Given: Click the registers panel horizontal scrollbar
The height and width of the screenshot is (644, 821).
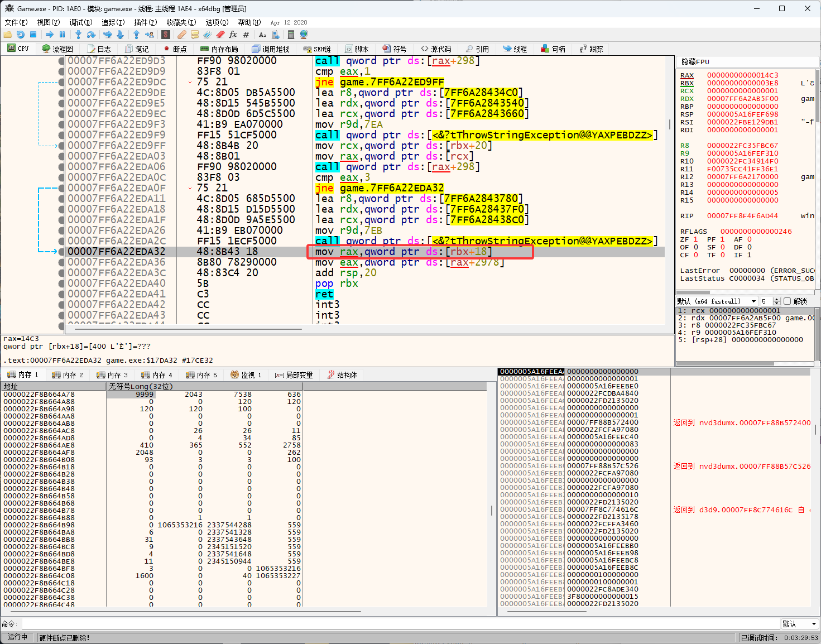Looking at the screenshot, I should [745, 292].
